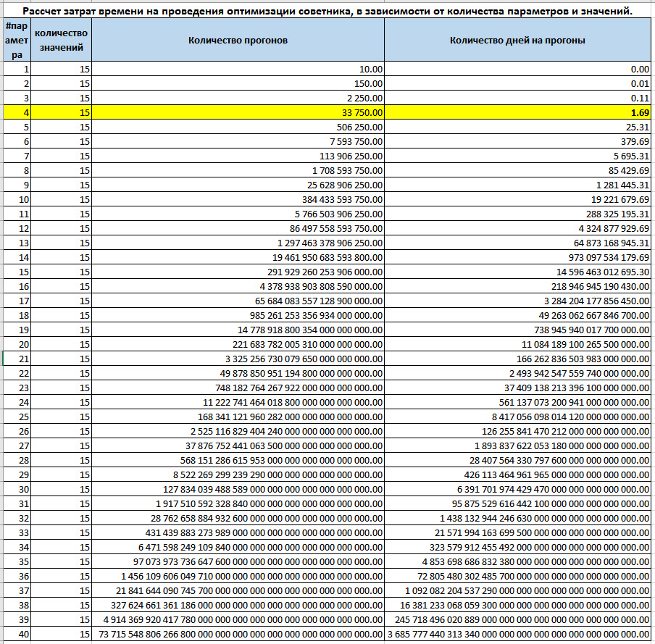Select cell starting '327 624 661 361 186'
The image size is (655, 644).
238,605
